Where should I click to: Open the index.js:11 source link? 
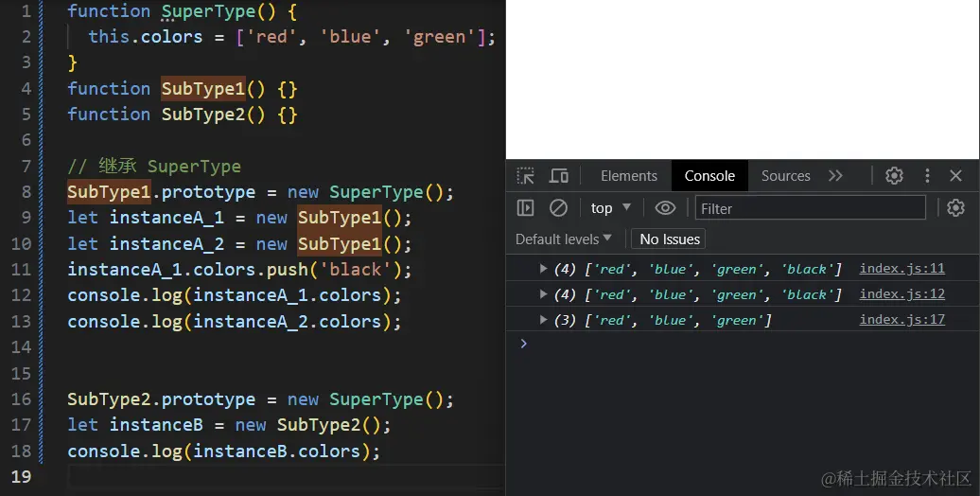click(901, 268)
